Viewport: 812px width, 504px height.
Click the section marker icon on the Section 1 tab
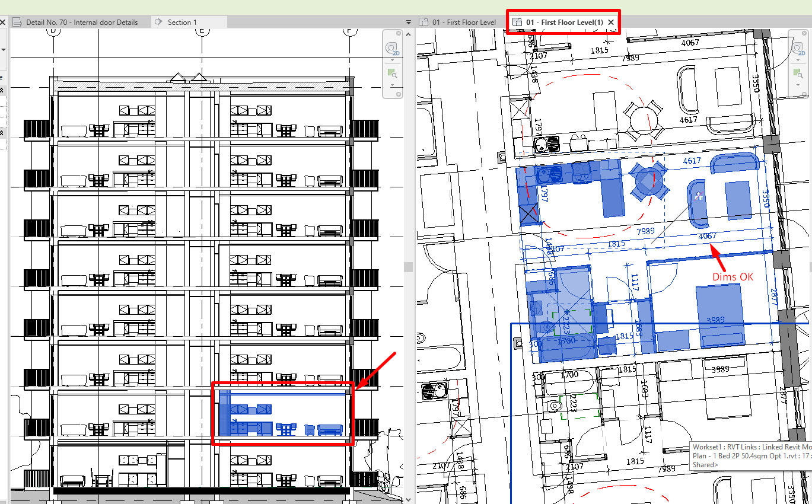pos(158,21)
